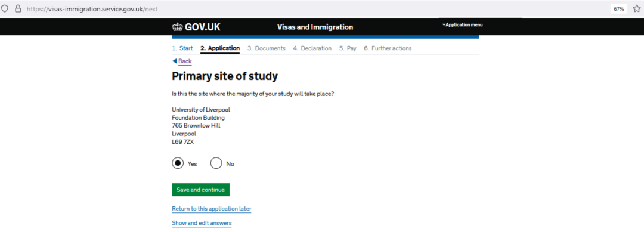Select the No radio button
The width and height of the screenshot is (644, 232).
(216, 163)
